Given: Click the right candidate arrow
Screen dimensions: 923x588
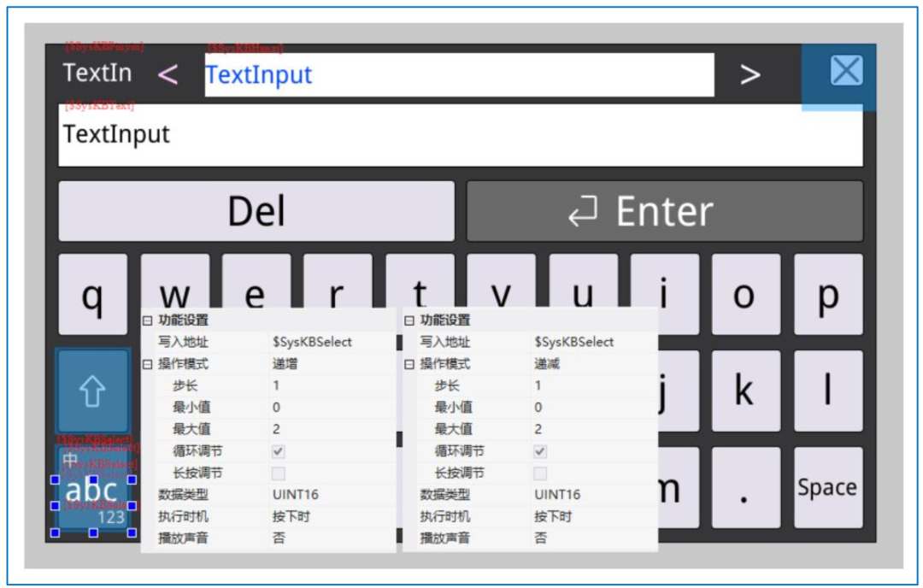Looking at the screenshot, I should click(750, 74).
